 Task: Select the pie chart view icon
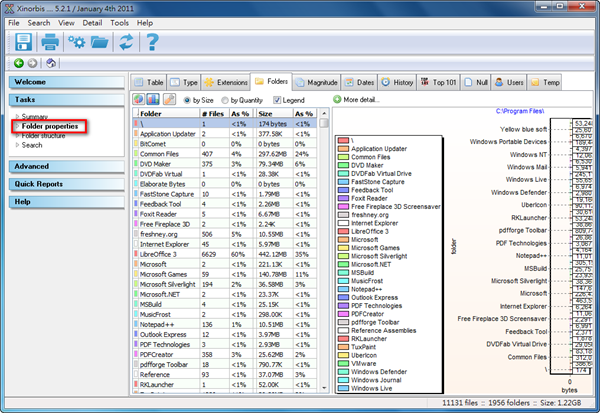(x=140, y=100)
